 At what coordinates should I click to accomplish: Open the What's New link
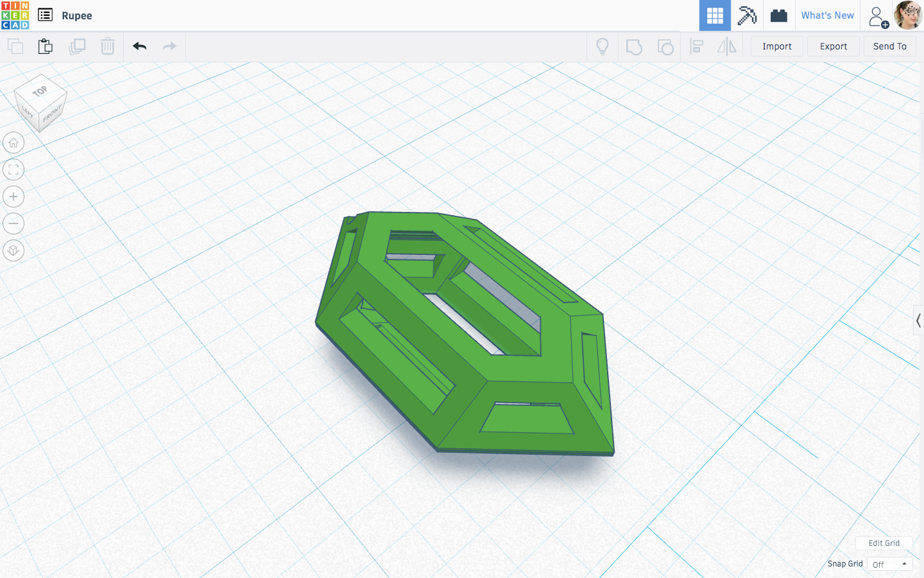click(x=828, y=15)
